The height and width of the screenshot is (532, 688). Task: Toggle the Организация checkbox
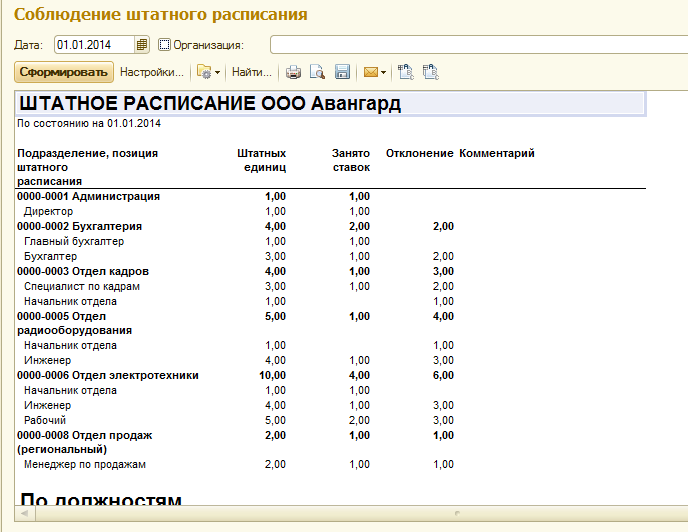click(165, 45)
